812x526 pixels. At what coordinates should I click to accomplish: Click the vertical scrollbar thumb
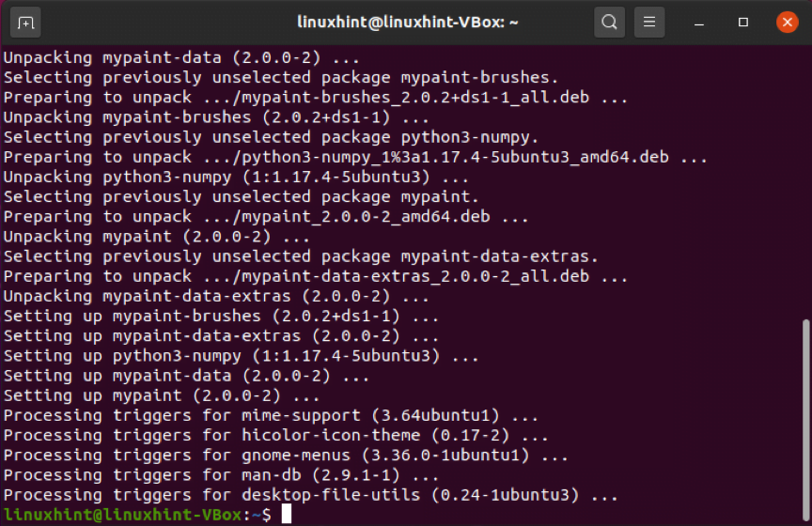[805, 421]
